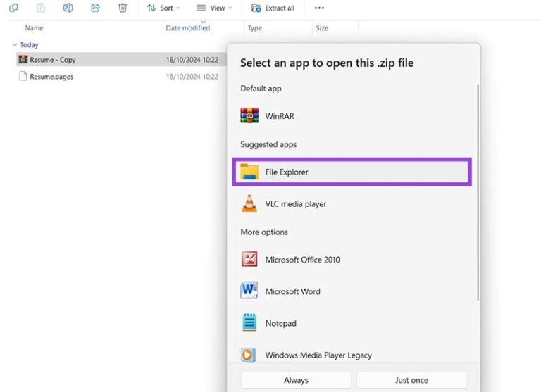
Task: Choose Microsoft Word
Action: pyautogui.click(x=352, y=291)
